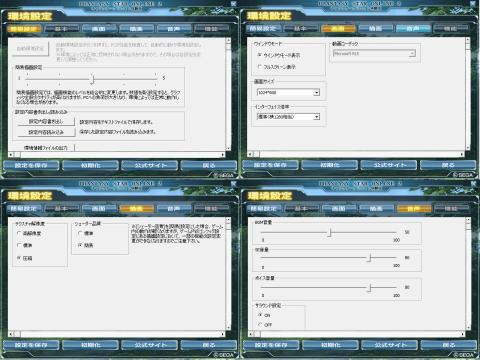This screenshot has height=360, width=480.
Task: Select the fullscreen display radio button
Action: [x=259, y=67]
